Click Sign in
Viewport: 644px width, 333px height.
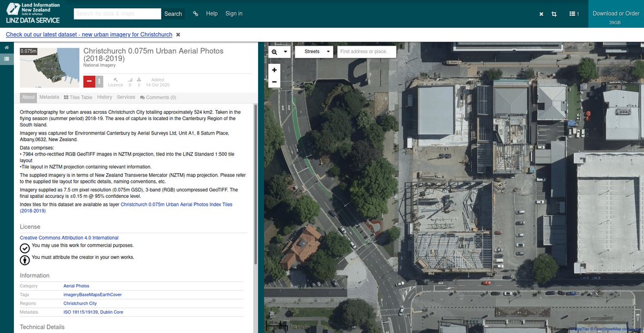233,13
